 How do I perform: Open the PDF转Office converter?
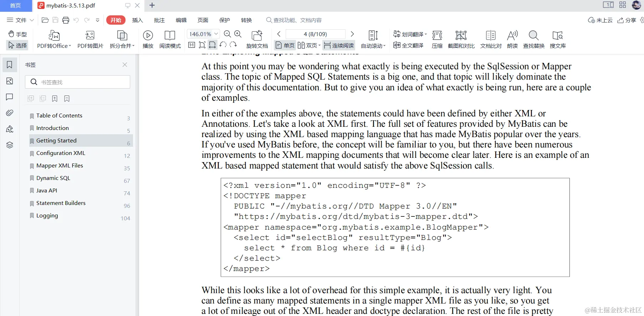(x=54, y=39)
